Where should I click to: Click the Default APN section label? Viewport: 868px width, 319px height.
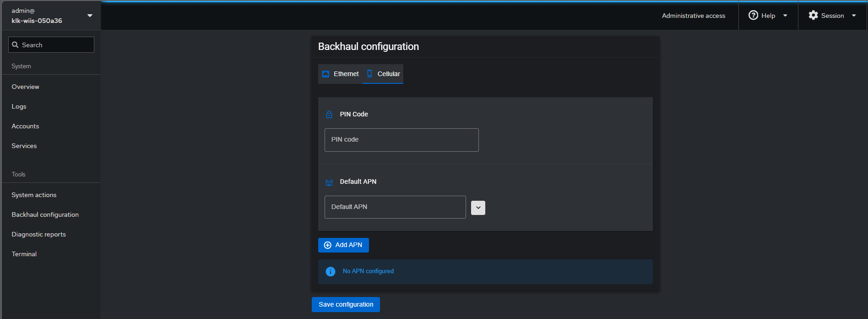pyautogui.click(x=358, y=181)
